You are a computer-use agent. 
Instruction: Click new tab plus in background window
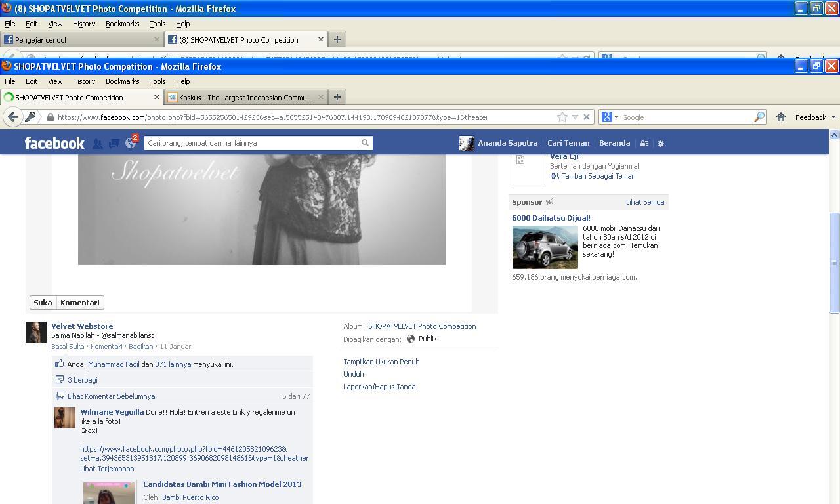[x=337, y=39]
